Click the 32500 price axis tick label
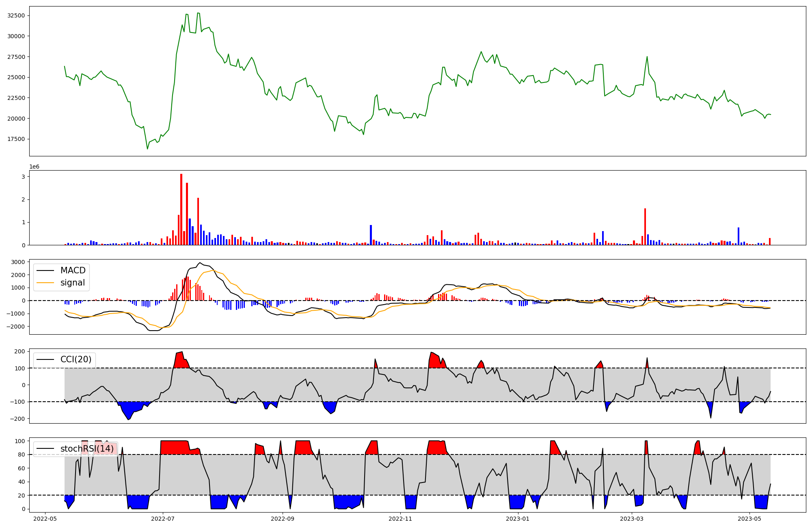This screenshot has height=528, width=812. pyautogui.click(x=16, y=15)
